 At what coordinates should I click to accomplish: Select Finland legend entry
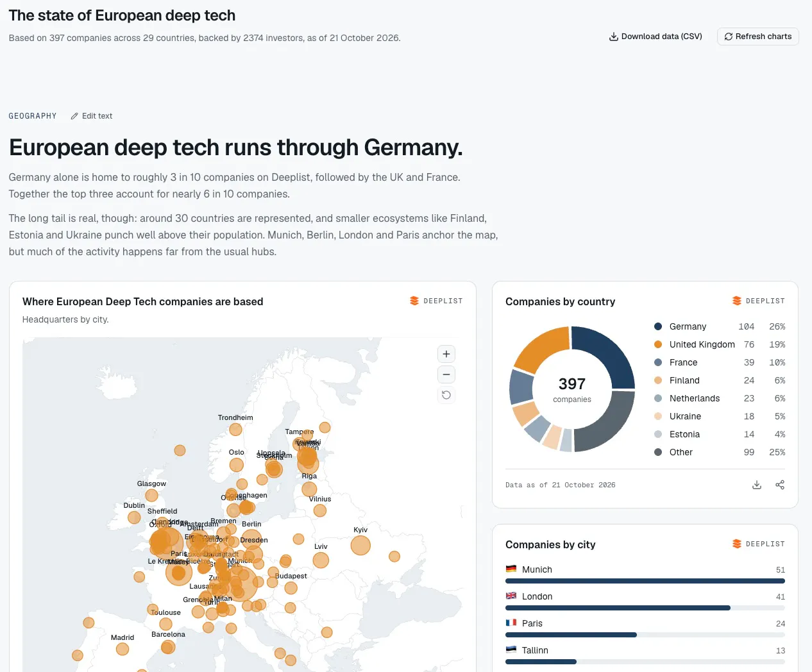[x=720, y=380]
